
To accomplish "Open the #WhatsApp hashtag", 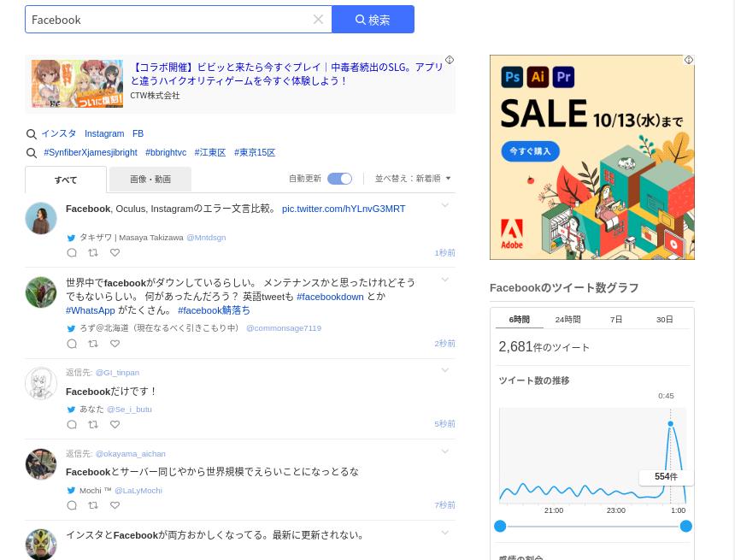I will coord(91,310).
